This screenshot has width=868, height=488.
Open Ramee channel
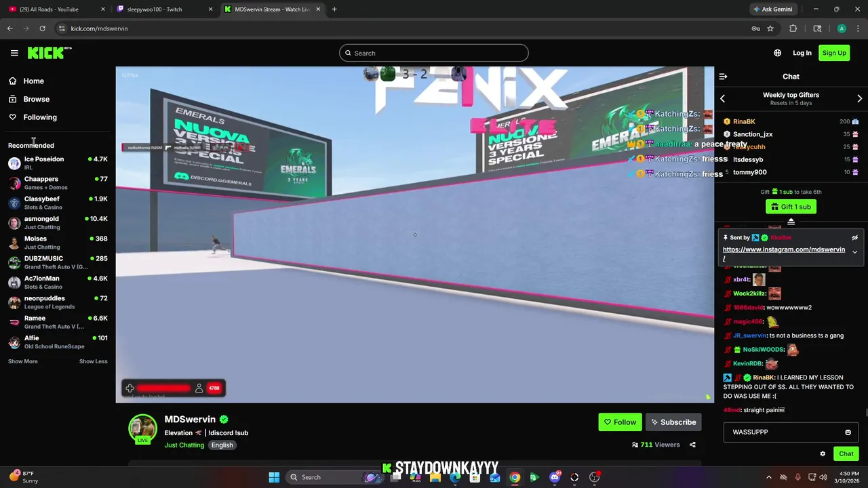58,322
